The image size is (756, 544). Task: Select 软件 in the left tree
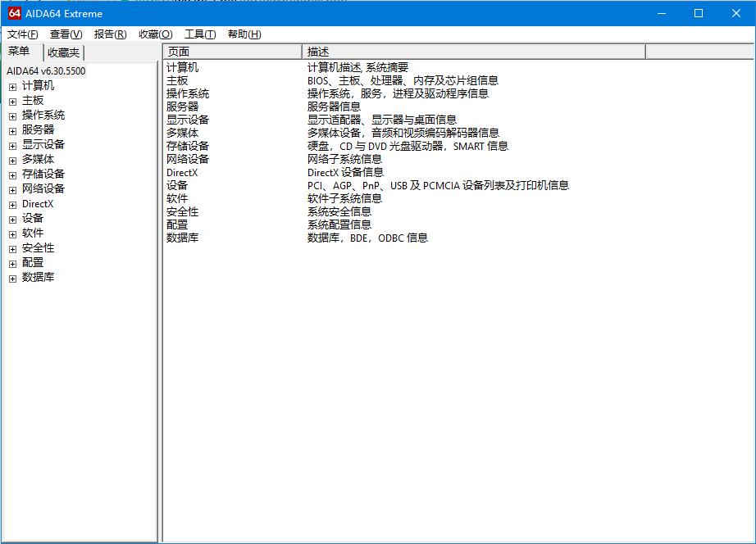tap(33, 233)
